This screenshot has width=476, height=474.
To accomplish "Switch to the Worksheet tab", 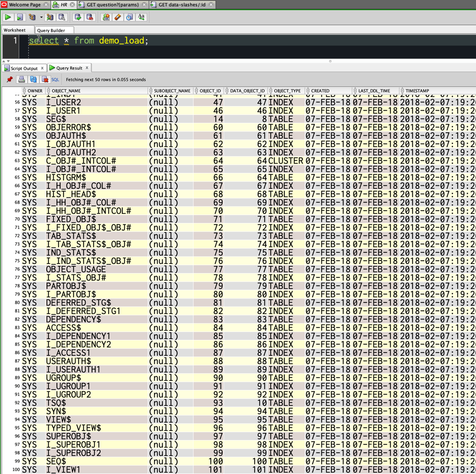I will point(15,30).
